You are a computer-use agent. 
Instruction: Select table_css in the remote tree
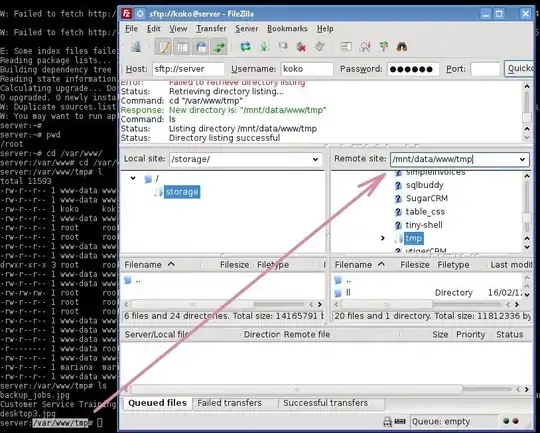[425, 212]
